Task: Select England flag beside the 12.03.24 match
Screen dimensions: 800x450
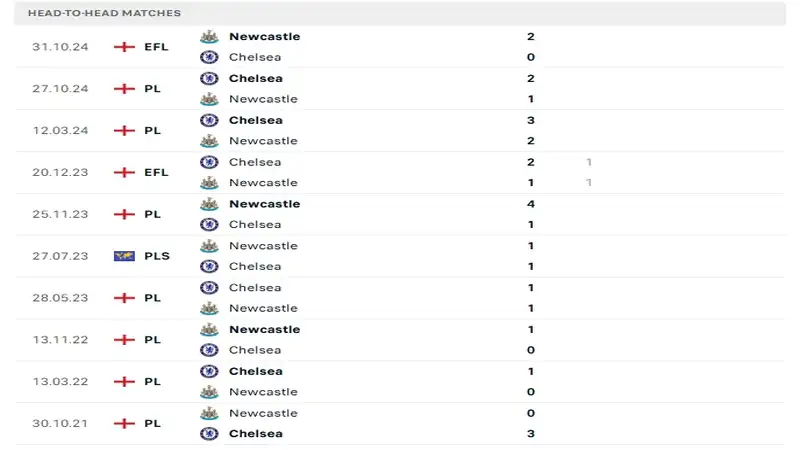Action: 124,130
